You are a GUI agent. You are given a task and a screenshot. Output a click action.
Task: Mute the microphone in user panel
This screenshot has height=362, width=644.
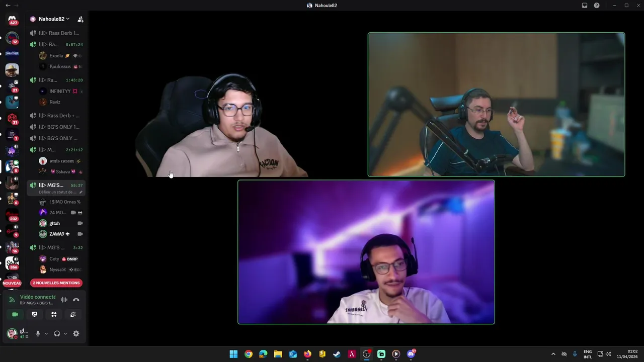pos(38,333)
